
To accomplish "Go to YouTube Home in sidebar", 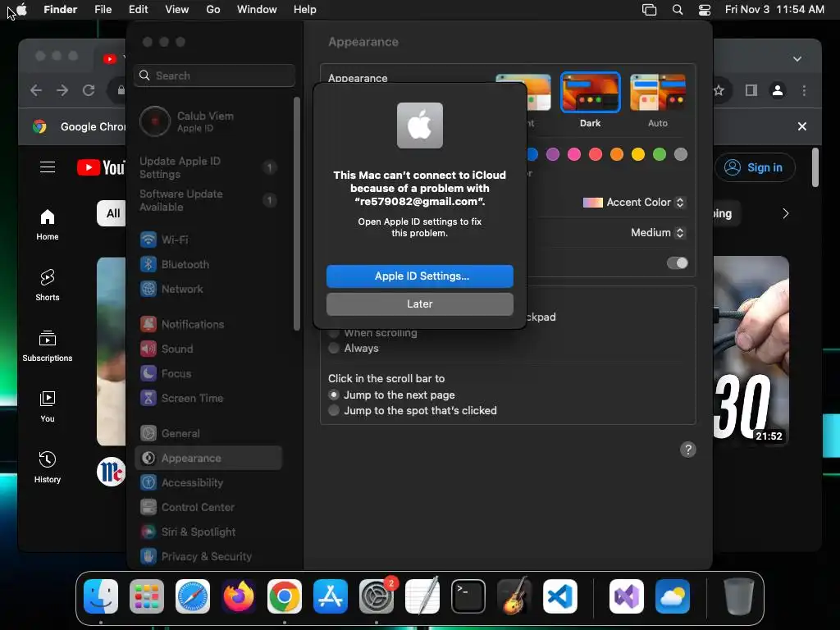I will (x=47, y=225).
